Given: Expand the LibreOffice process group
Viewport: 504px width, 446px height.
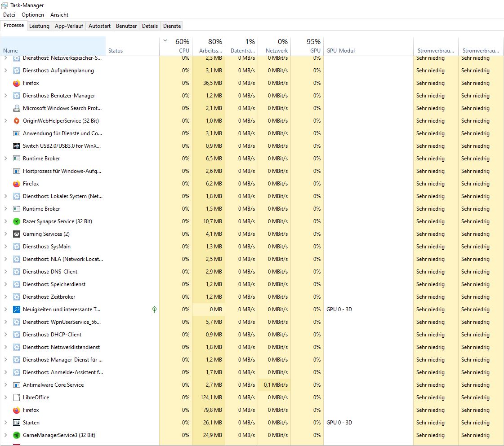Looking at the screenshot, I should point(5,397).
